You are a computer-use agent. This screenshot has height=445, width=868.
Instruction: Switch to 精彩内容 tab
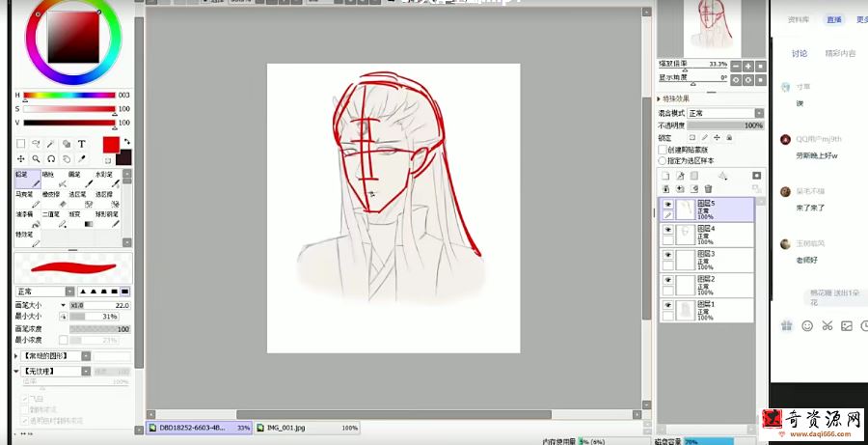[840, 54]
